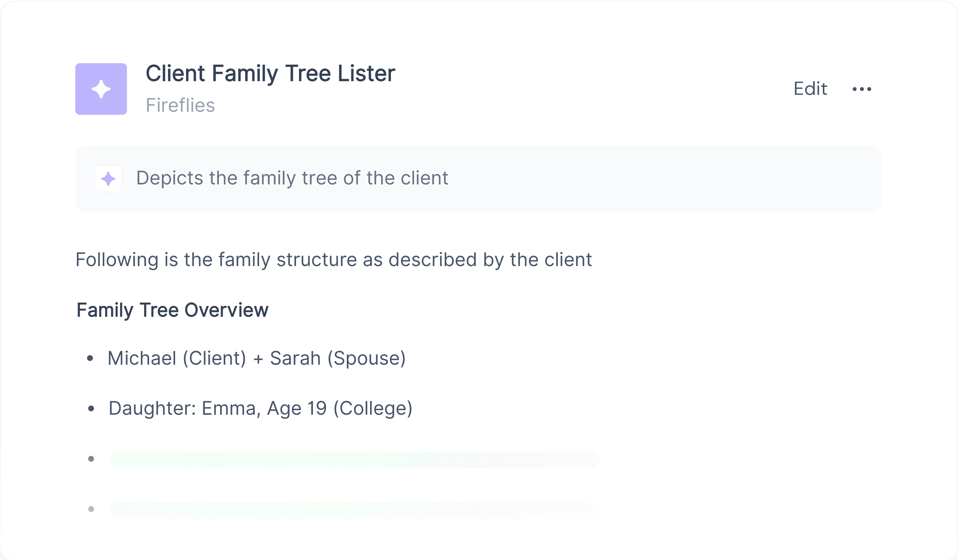Click the description box about family tree

(478, 178)
